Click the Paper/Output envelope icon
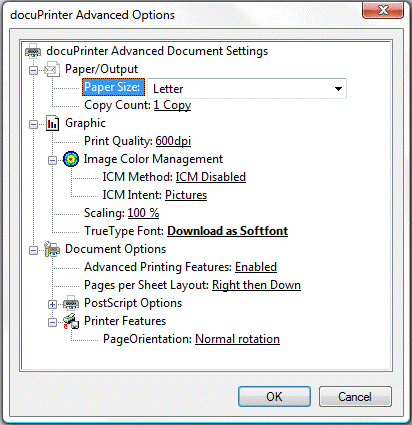Image resolution: width=412 pixels, height=425 pixels. (x=52, y=69)
